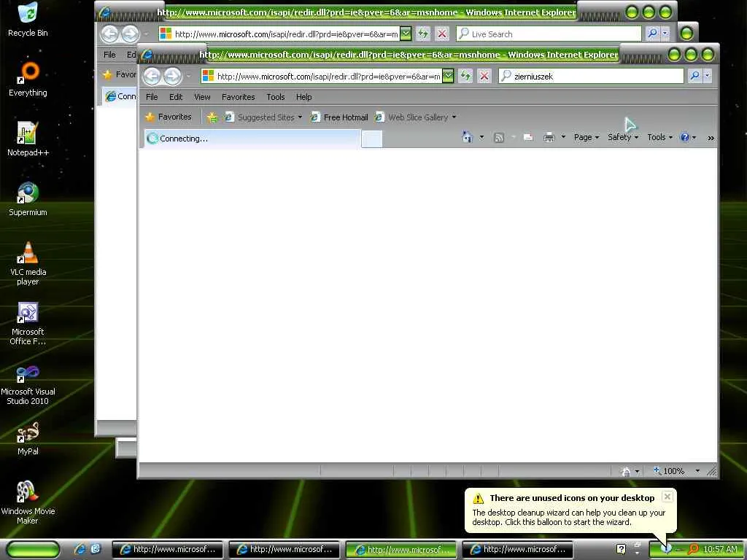Expand the command bar overflow chevron
Viewport: 747px width, 560px height.
(x=711, y=138)
